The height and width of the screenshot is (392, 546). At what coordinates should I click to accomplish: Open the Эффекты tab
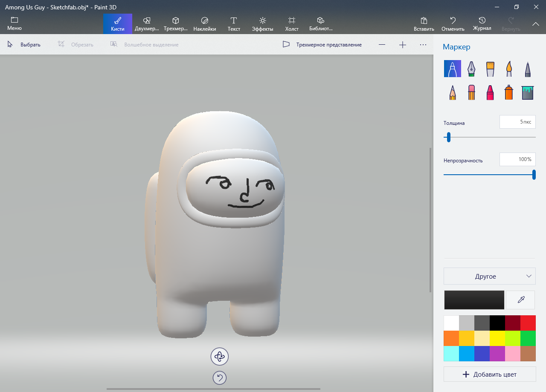[x=262, y=24]
